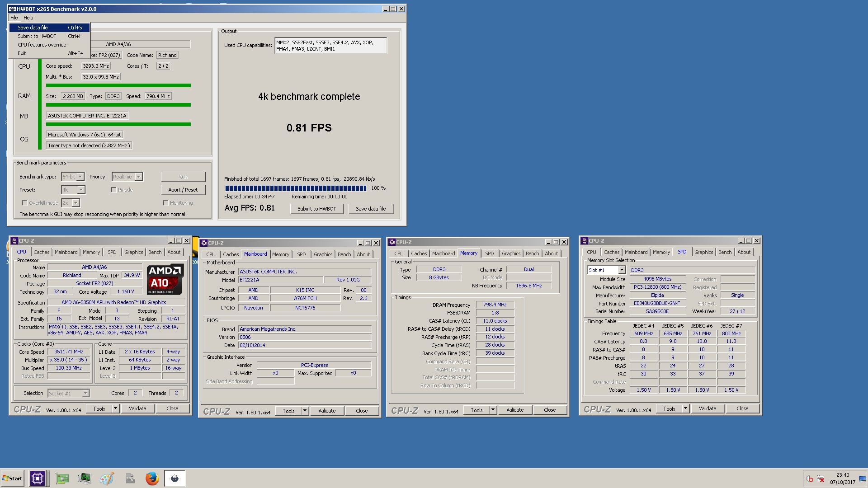Click Close button in SPD CPU-Z window
Viewport: 868px width, 488px height.
[x=742, y=408]
